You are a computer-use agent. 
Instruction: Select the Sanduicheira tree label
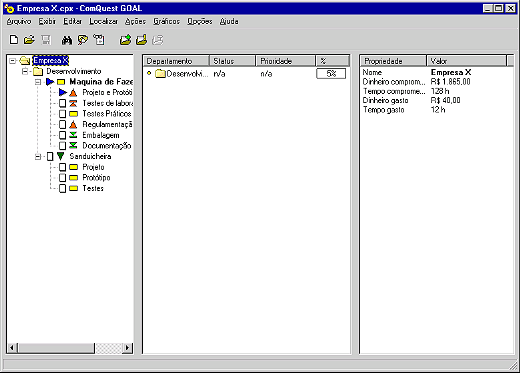90,156
